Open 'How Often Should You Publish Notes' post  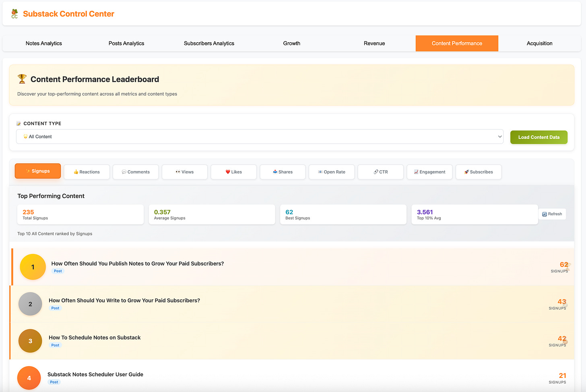(138, 264)
